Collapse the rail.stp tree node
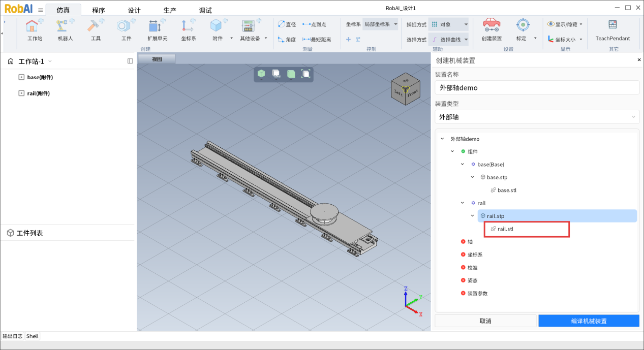 [x=472, y=216]
